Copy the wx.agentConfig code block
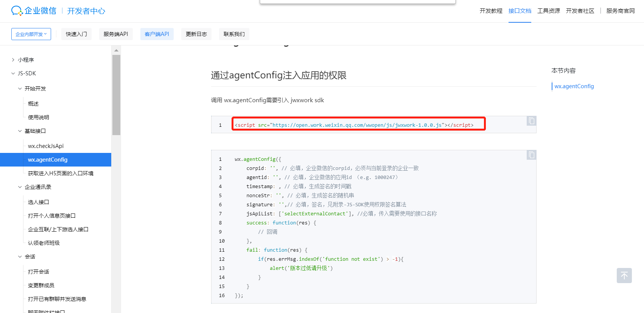The height and width of the screenshot is (313, 644). [x=532, y=155]
